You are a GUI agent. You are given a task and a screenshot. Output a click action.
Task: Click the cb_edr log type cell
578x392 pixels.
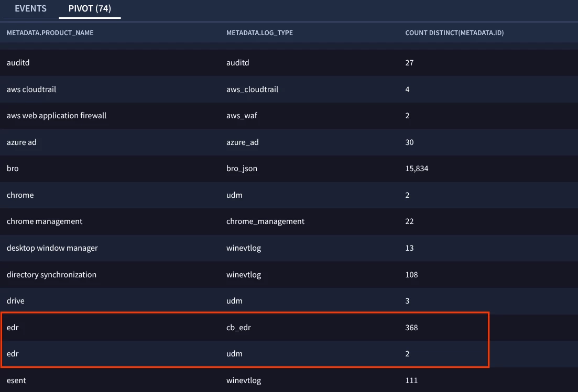click(238, 327)
